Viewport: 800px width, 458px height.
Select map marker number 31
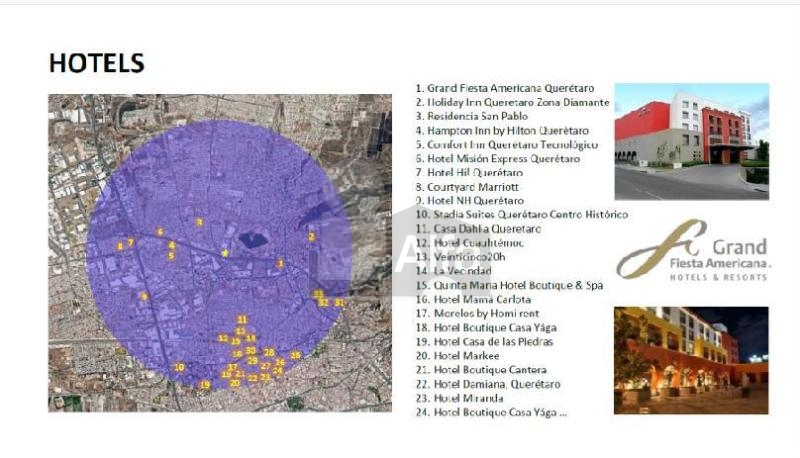pyautogui.click(x=339, y=302)
